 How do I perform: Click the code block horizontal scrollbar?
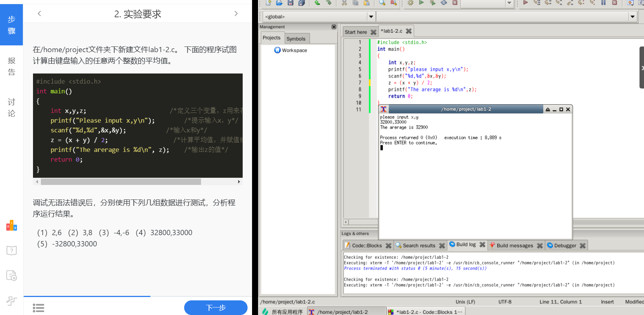[121, 182]
